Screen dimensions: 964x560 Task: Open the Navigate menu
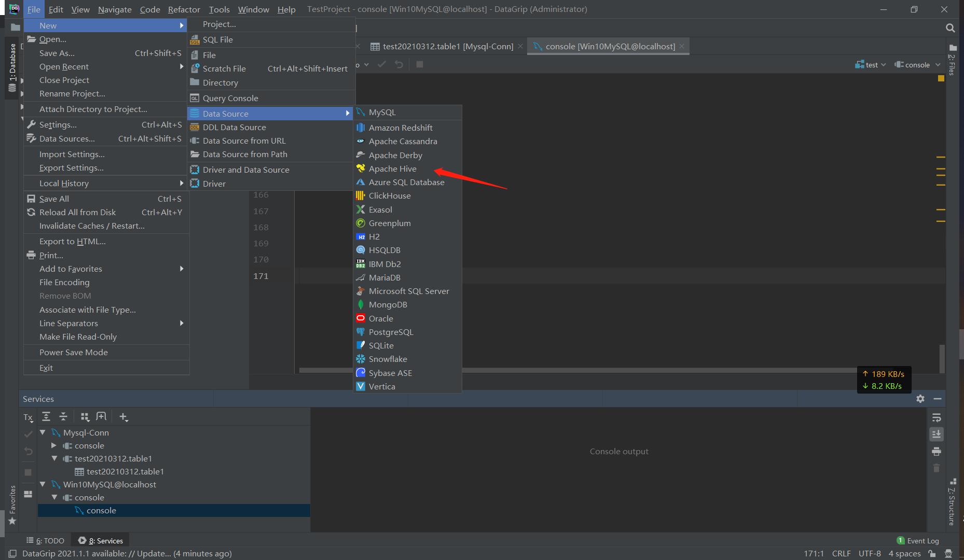[115, 9]
